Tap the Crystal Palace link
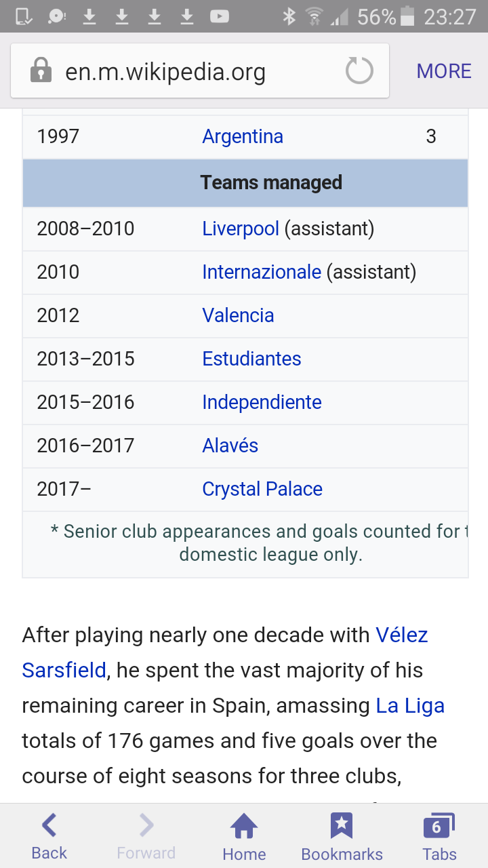 point(262,489)
